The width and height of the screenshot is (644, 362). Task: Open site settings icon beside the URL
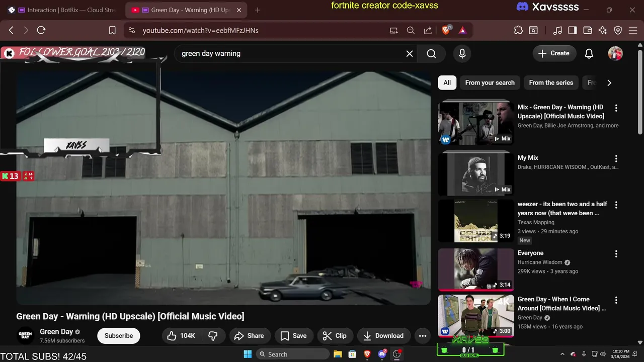tap(132, 30)
